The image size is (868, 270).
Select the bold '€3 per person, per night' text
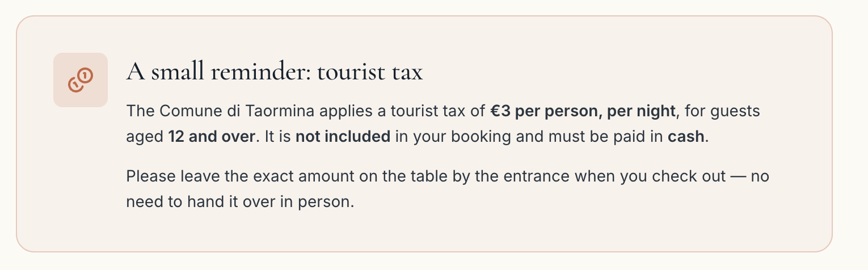click(x=583, y=111)
